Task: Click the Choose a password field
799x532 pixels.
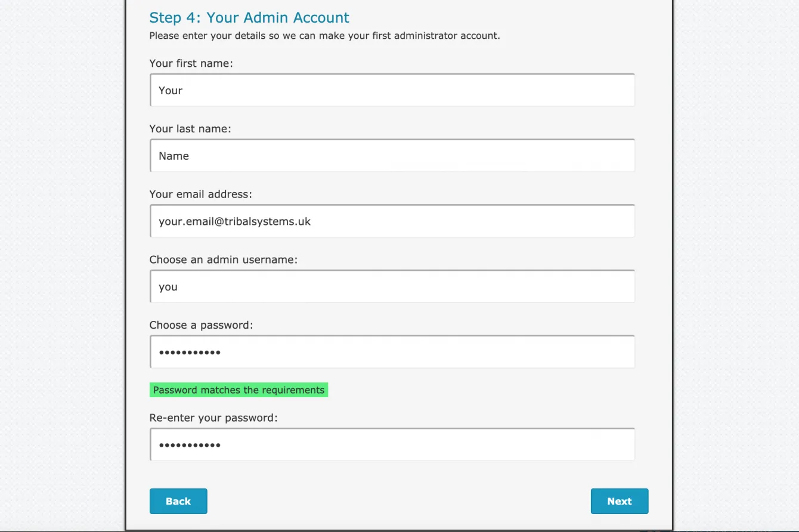Action: click(x=392, y=352)
